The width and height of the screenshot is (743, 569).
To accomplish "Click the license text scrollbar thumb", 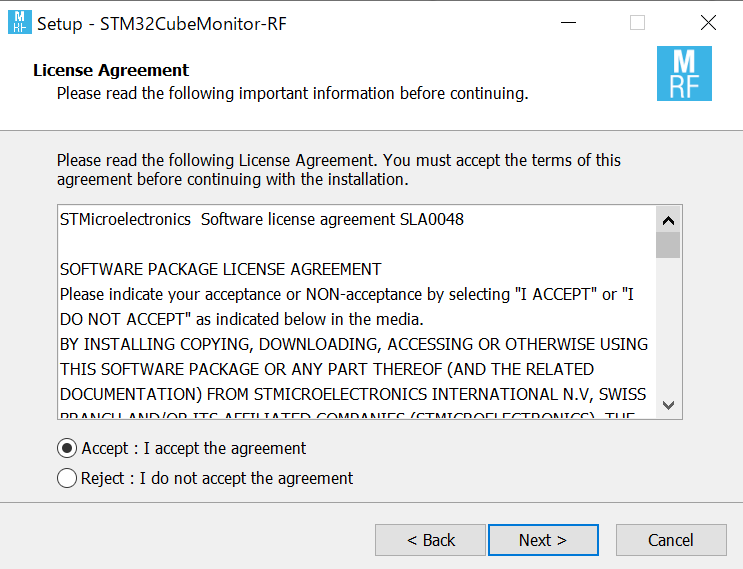I will coord(668,245).
